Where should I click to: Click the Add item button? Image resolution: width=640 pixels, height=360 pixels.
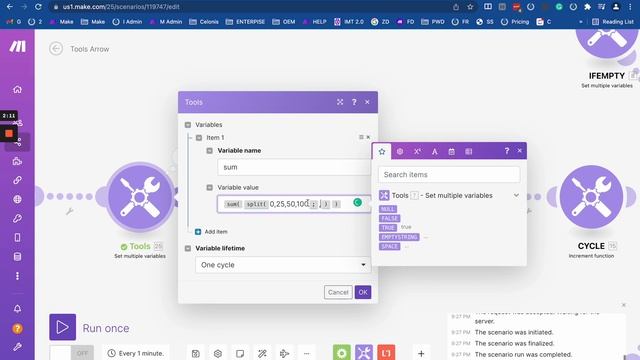tap(211, 231)
